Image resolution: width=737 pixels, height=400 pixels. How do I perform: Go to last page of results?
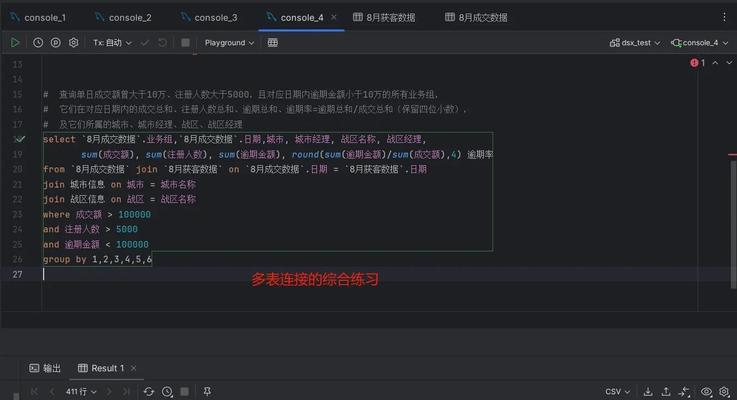(x=126, y=392)
